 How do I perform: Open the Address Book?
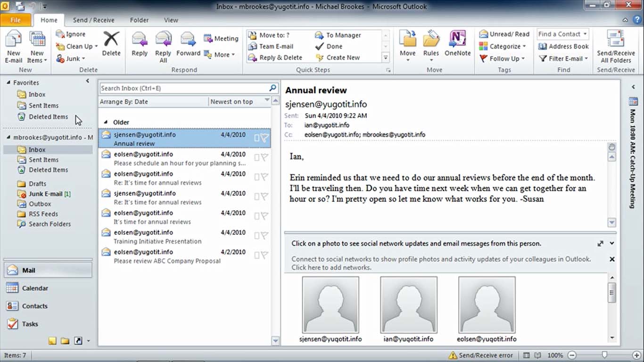tap(563, 46)
